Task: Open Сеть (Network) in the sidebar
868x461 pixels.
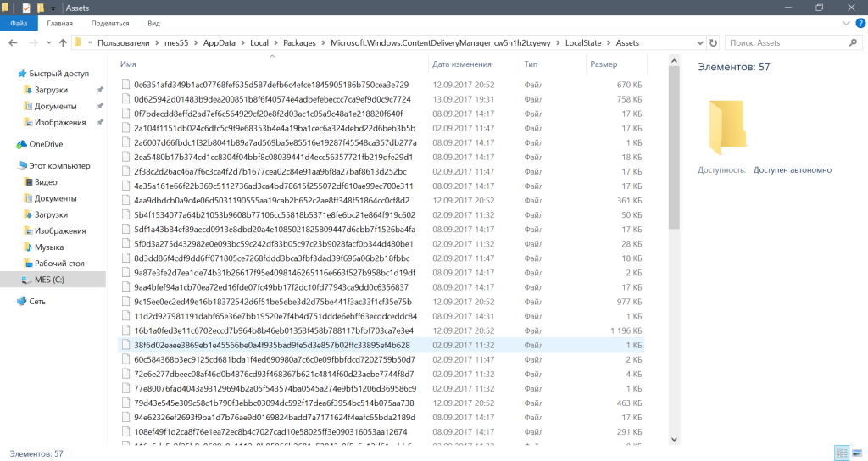Action: [37, 301]
